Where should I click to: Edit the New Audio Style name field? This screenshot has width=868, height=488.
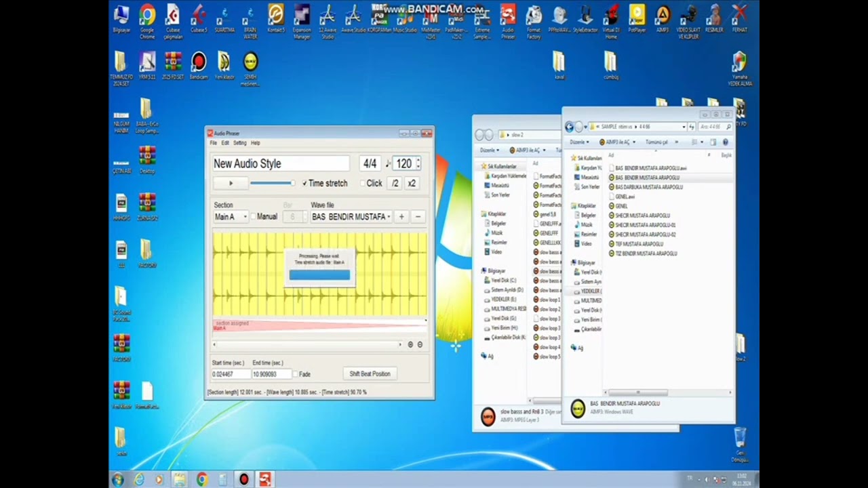[281, 163]
